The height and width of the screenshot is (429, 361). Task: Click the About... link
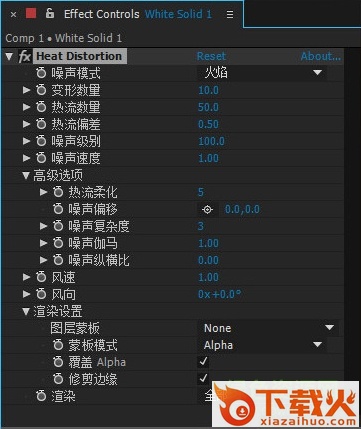tap(321, 56)
